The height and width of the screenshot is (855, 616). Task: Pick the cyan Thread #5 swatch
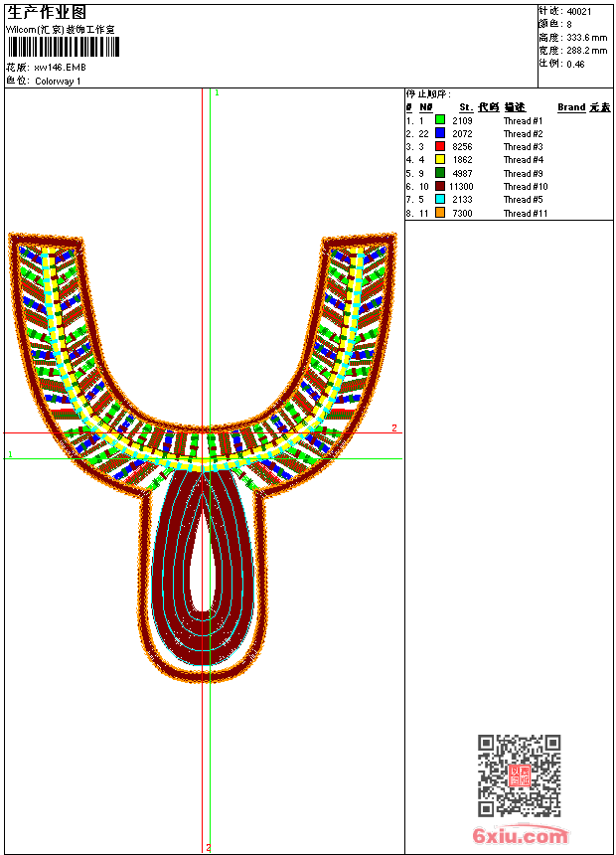[440, 200]
